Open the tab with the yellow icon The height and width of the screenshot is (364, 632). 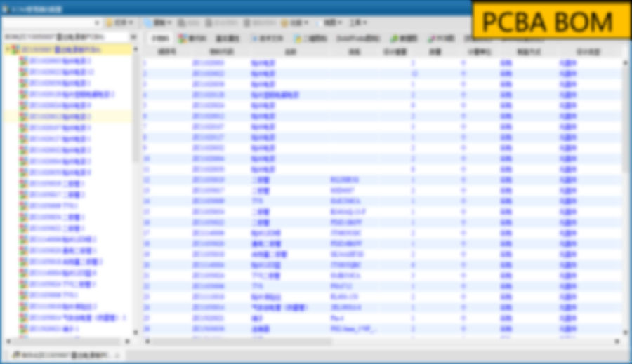tap(310, 39)
